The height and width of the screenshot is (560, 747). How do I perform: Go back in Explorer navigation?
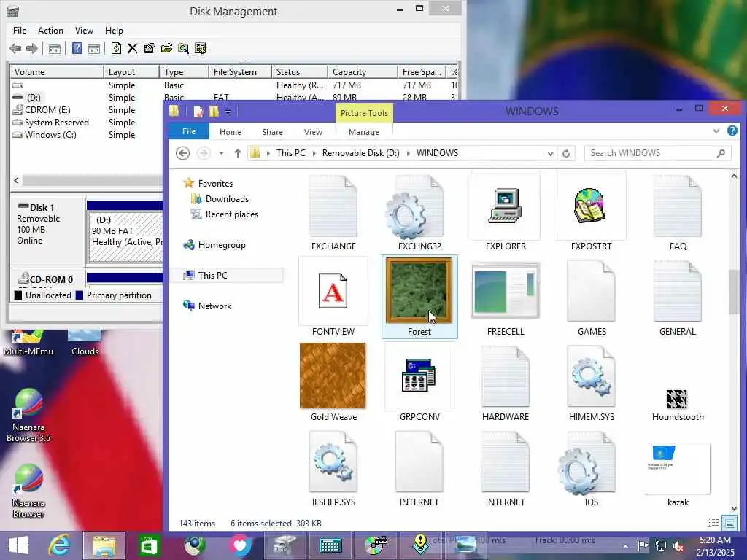point(183,153)
